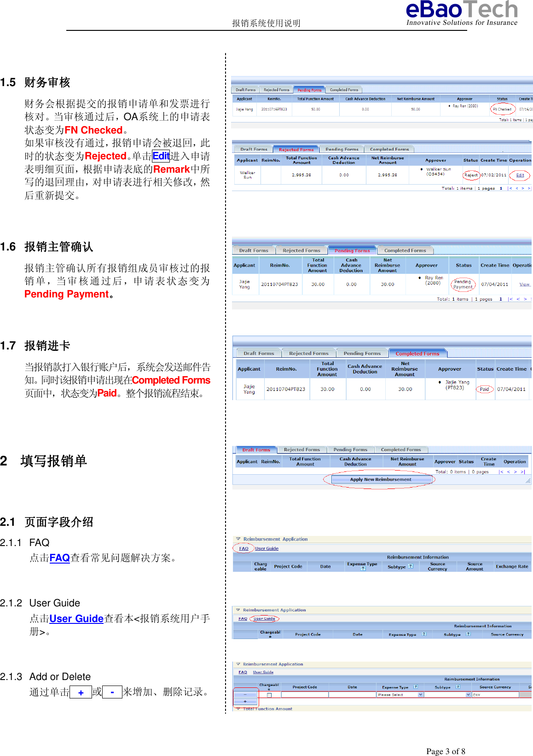This screenshot has width=533, height=756.
Task: Click the Date input field in the entry row
Action: point(352,695)
